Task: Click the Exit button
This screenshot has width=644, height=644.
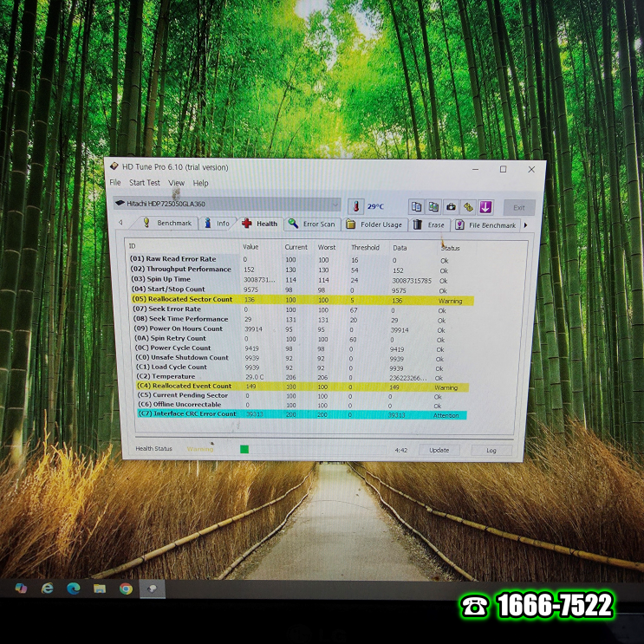Action: point(519,208)
